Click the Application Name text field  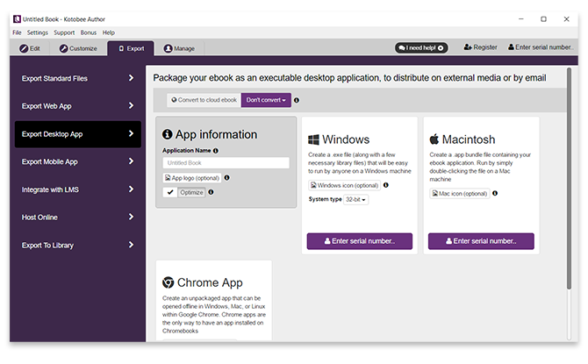pyautogui.click(x=226, y=163)
